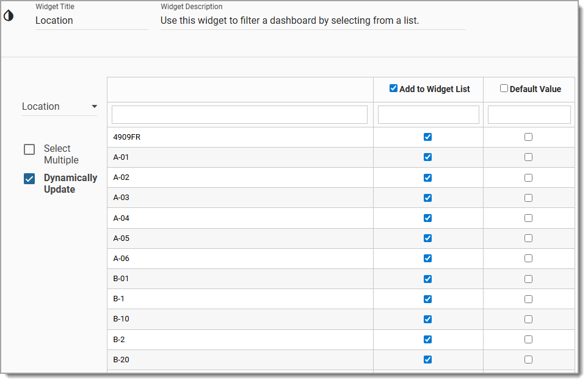Screen dimensions: 588x383
Task: Disable the Dynamically Update option
Action: 29,178
